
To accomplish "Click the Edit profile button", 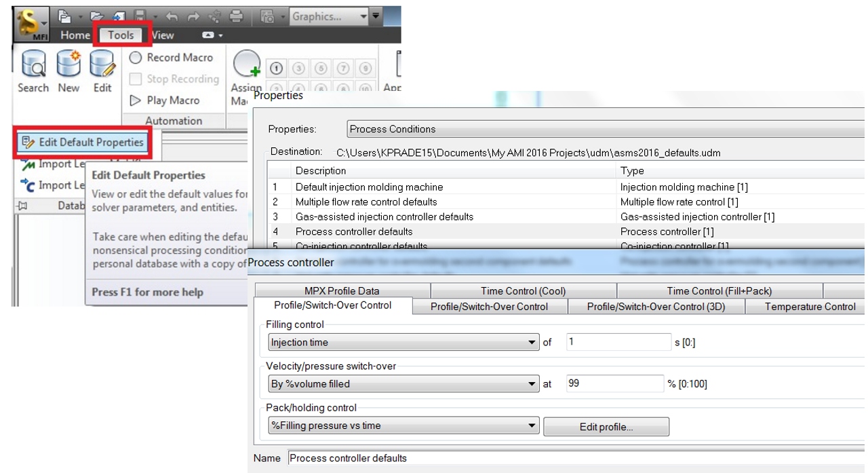I will (x=606, y=426).
